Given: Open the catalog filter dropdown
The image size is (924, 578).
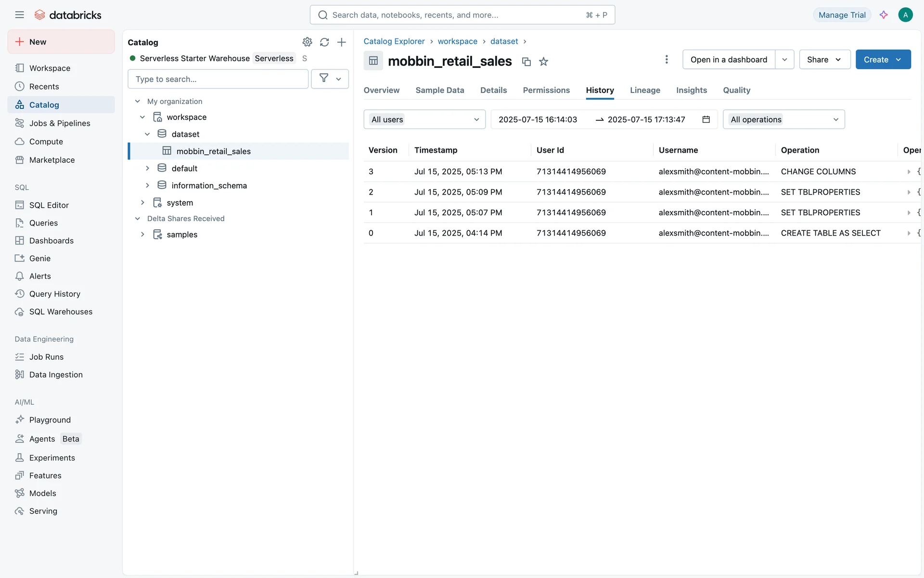Looking at the screenshot, I should point(330,79).
